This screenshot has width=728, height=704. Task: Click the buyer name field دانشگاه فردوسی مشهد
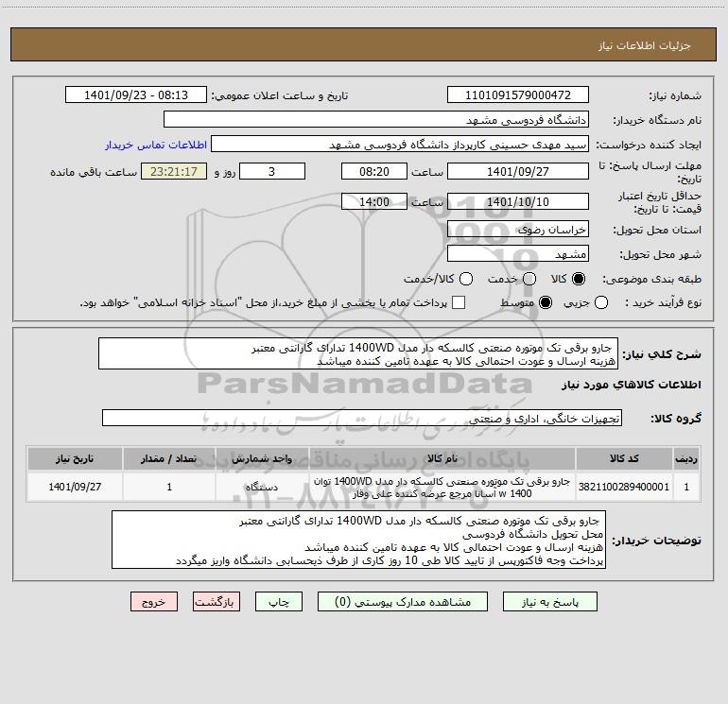376,120
